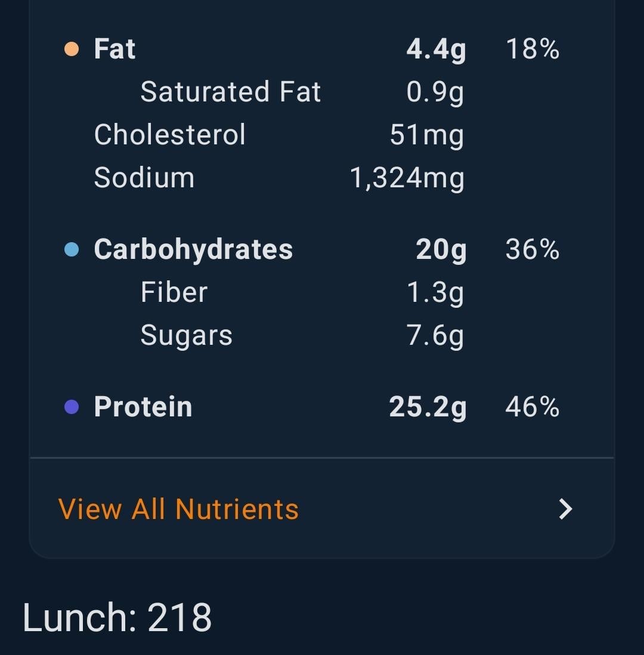Screen dimensions: 644x655
Task: Tap the 46% protein percentage
Action: 532,406
